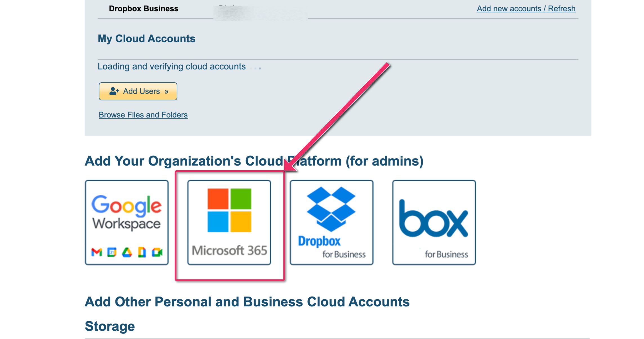This screenshot has width=644, height=339.
Task: Select the box for Business tile
Action: [x=434, y=222]
